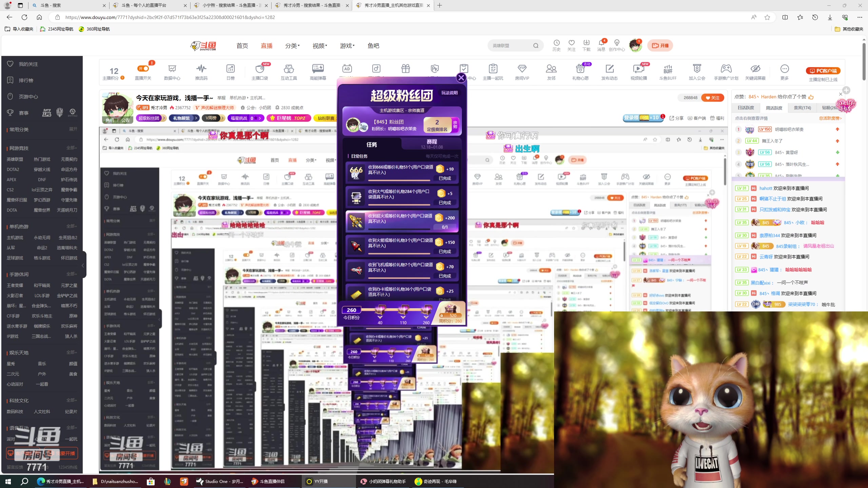The height and width of the screenshot is (488, 868).
Task: Close the 超级粉丝团 popup
Action: coord(461,78)
